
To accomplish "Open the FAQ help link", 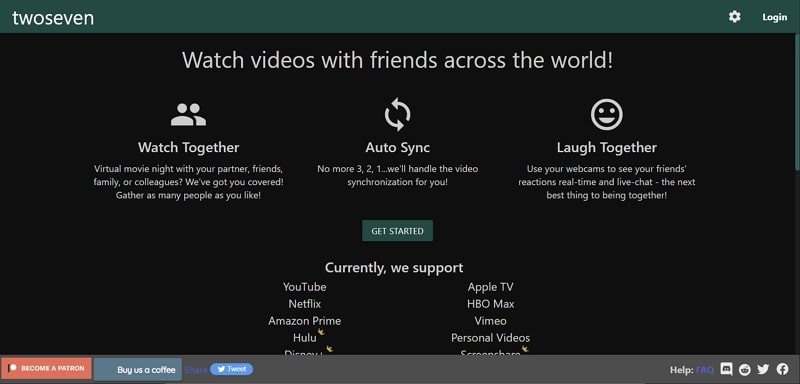I will tap(705, 370).
